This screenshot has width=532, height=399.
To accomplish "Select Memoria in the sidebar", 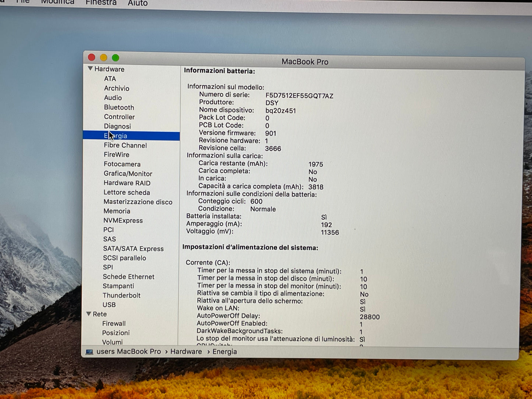I will [x=117, y=211].
